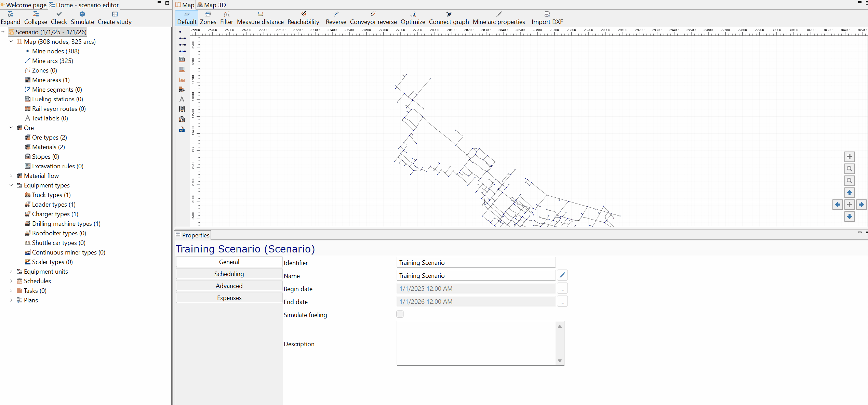Select the Default map mode toggle
This screenshot has height=405, width=868.
click(x=187, y=18)
